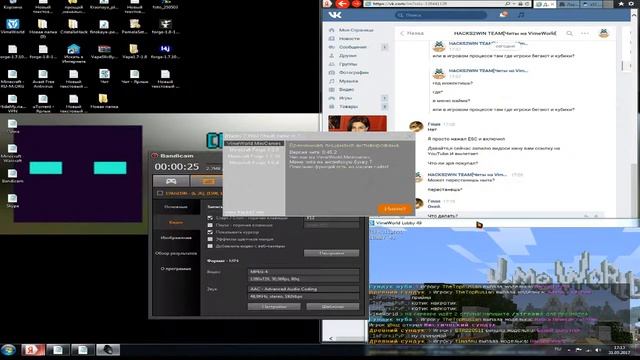Screen dimensions: 640x360
Task: Open Avast Free Antivirus desktop shortcut
Action: tap(43, 79)
